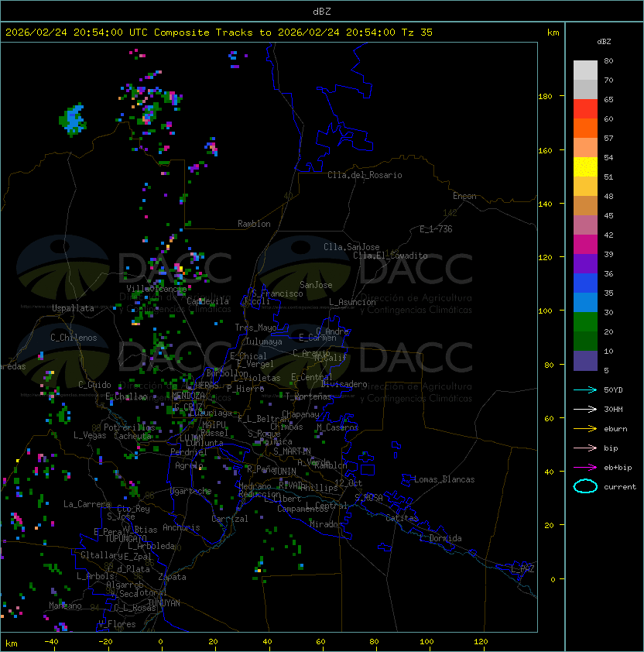Click the dBZ legend heading
Viewport: 644px width, 652px height.
tap(604, 42)
